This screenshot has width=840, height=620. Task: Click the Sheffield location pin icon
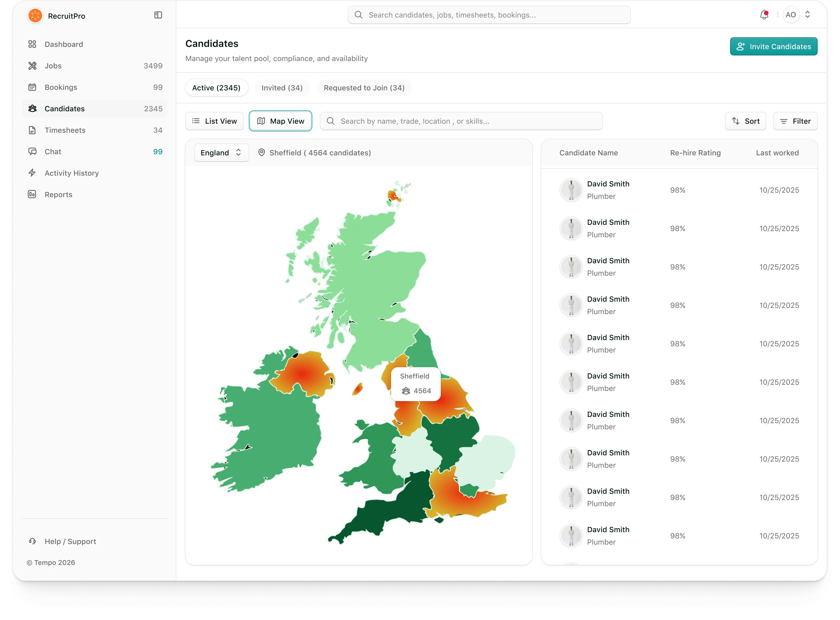[262, 153]
